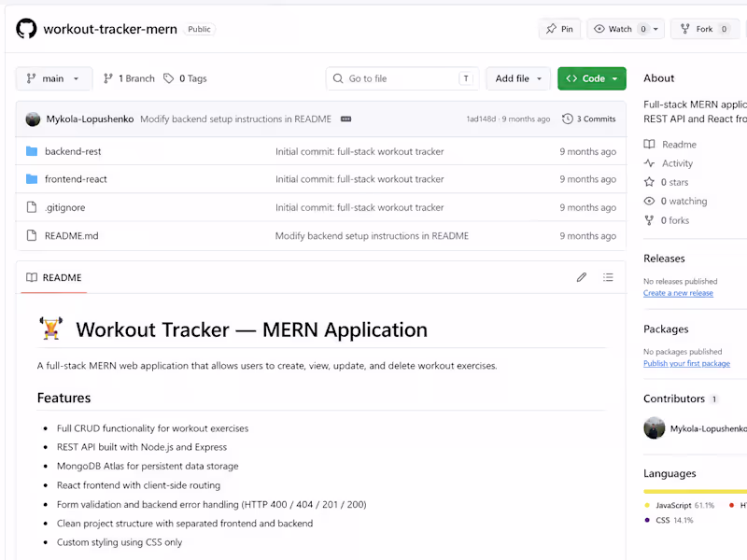Click the Features heading in README
The height and width of the screenshot is (560, 747).
coord(63,399)
